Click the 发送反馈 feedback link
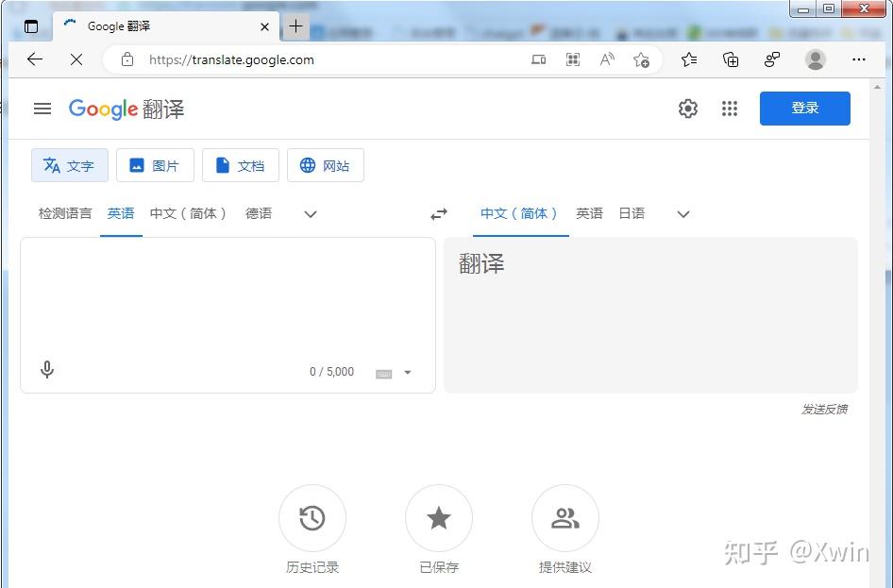Viewport: 893px width, 588px height. [824, 410]
